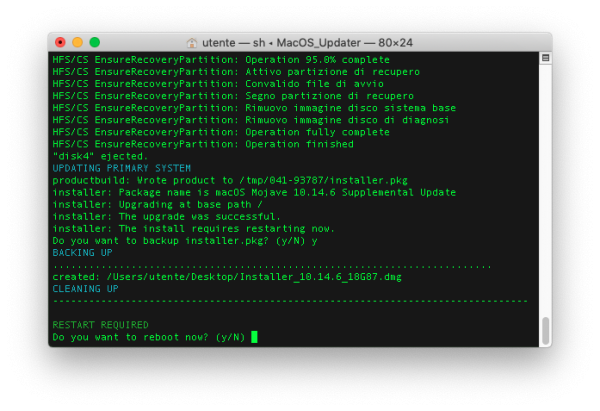Screen dimensions: 600x411
Task: Click the 'Do you want to backup installer.pkg?' line
Action: coord(185,241)
